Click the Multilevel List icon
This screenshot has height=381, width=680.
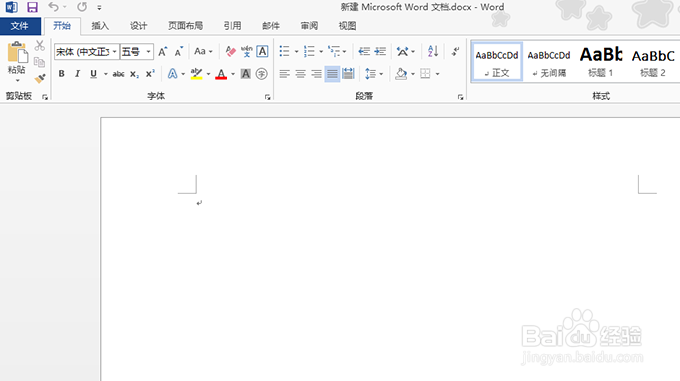click(334, 52)
